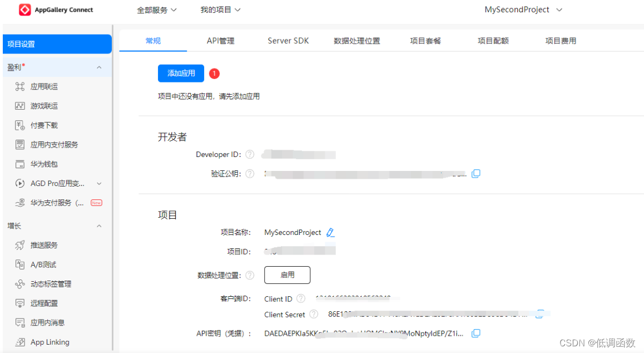
Task: Click the 项目中还没有应用 message text
Action: point(209,96)
